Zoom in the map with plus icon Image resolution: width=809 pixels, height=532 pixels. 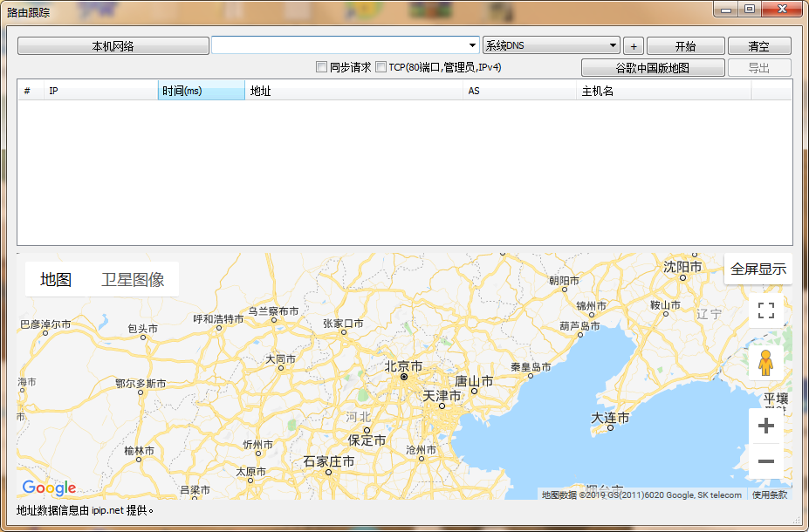(766, 426)
